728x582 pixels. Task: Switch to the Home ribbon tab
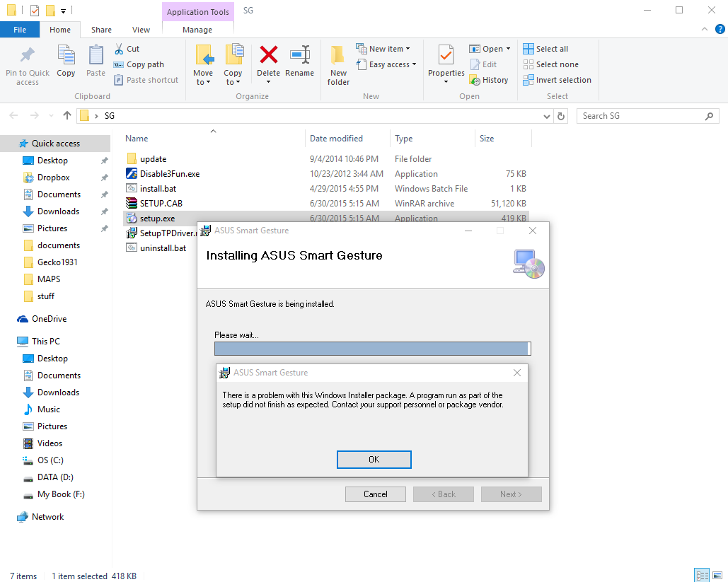click(60, 30)
